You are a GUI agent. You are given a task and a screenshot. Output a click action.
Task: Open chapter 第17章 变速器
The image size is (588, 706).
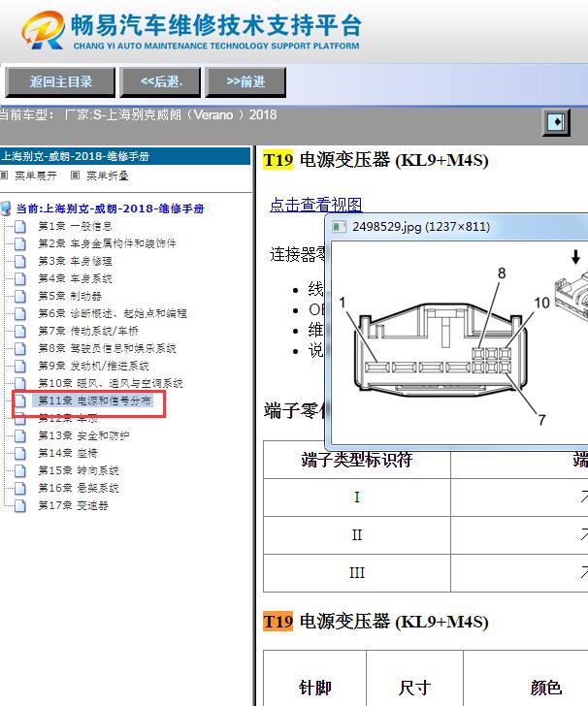[73, 505]
